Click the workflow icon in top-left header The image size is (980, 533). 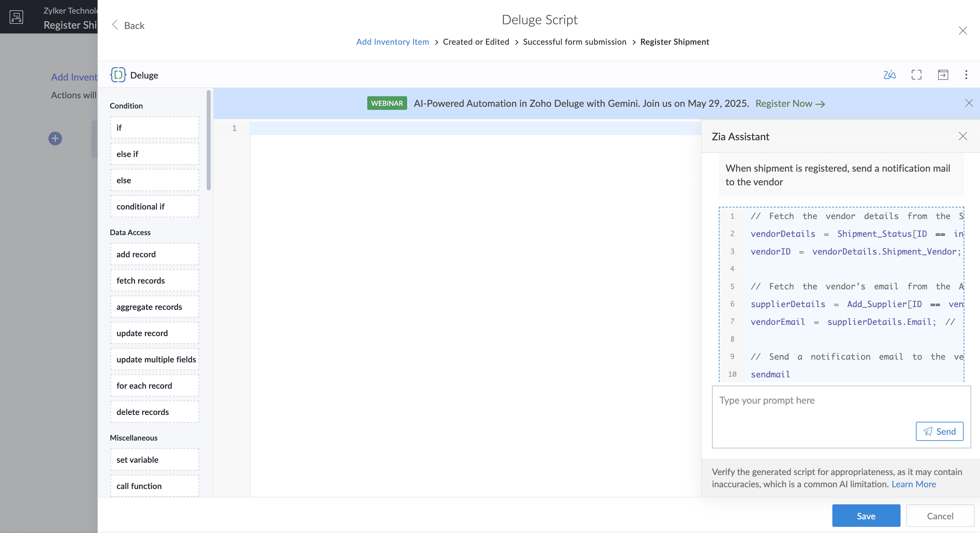[16, 17]
